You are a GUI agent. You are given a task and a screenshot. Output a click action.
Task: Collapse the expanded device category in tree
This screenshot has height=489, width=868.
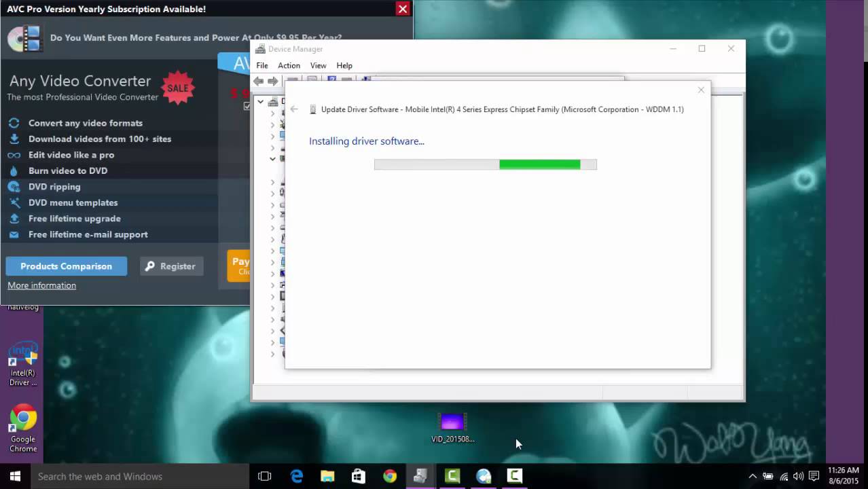[273, 159]
